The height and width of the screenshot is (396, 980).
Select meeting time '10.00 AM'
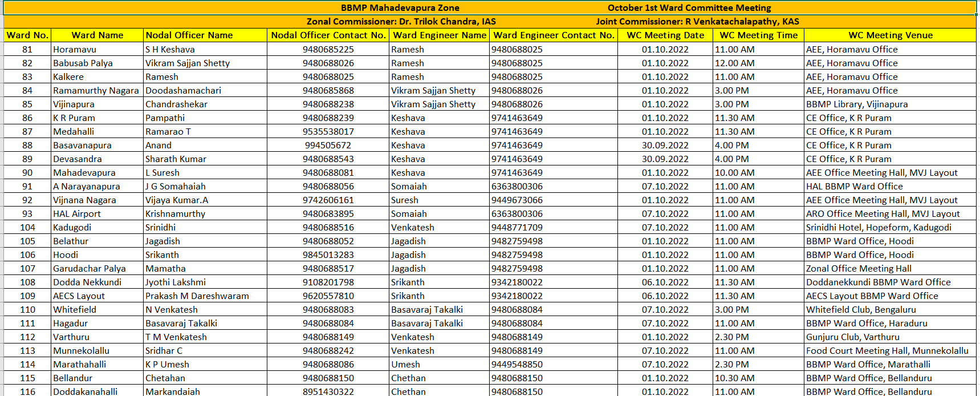(759, 173)
